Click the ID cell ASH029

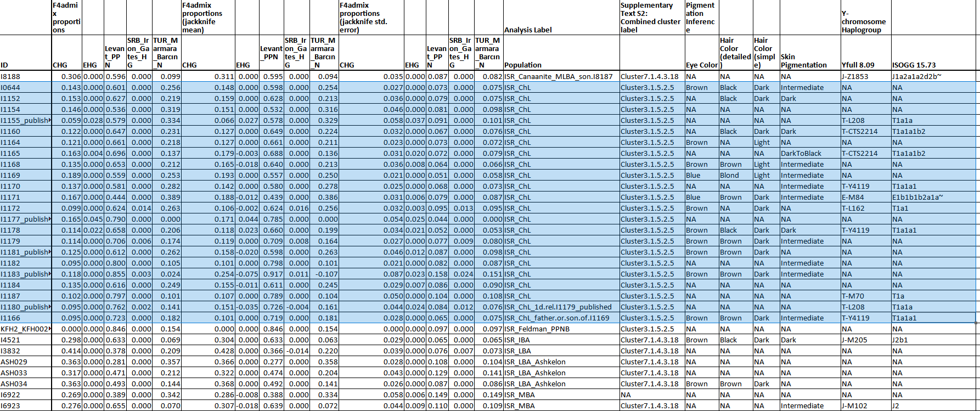click(26, 362)
